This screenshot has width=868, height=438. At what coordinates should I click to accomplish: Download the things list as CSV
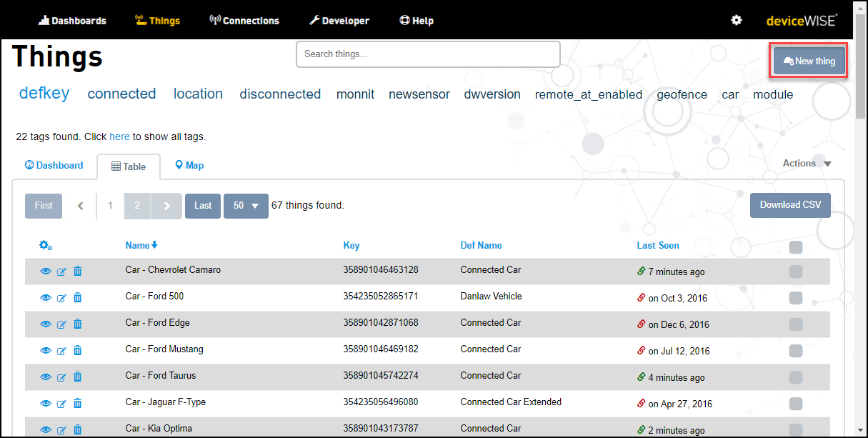point(790,205)
